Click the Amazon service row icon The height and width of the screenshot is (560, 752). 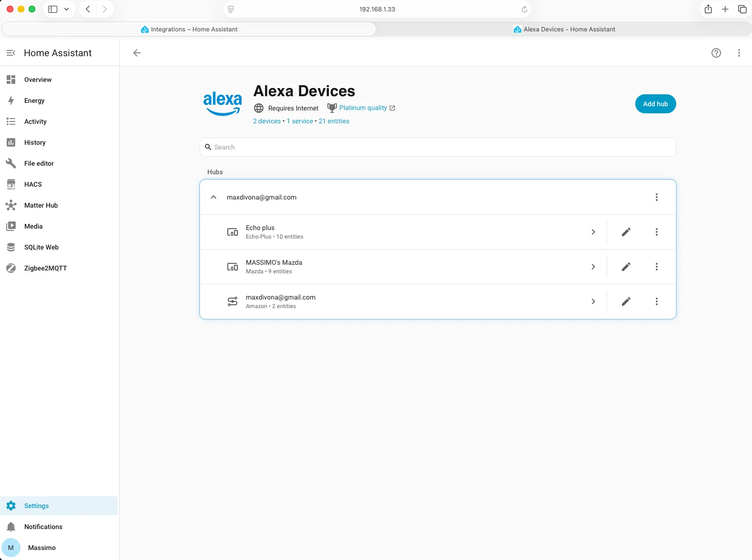point(233,301)
